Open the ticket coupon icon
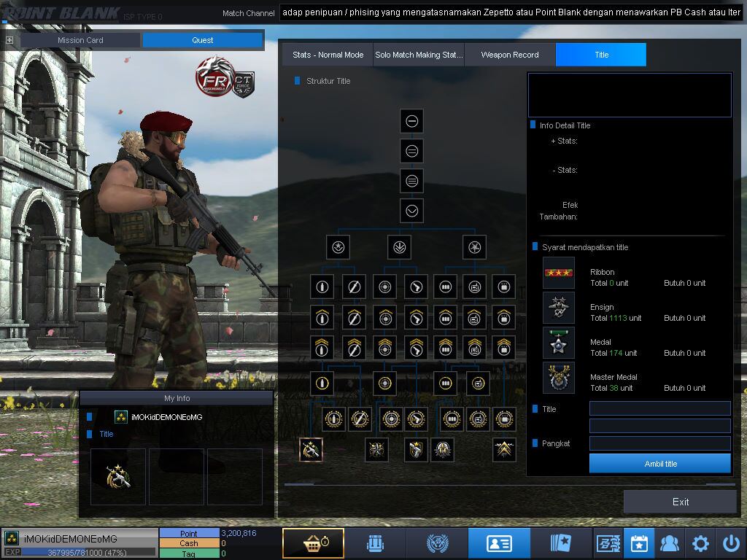 tap(608, 542)
